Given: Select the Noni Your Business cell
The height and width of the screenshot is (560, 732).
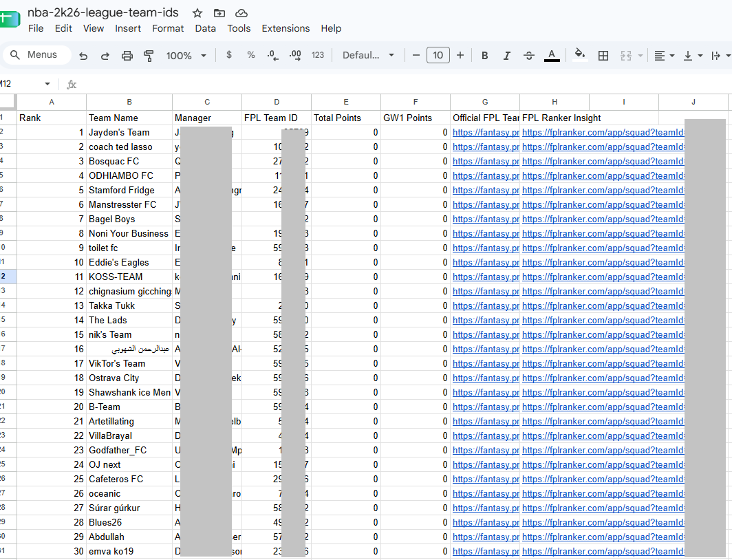Looking at the screenshot, I should pyautogui.click(x=129, y=233).
